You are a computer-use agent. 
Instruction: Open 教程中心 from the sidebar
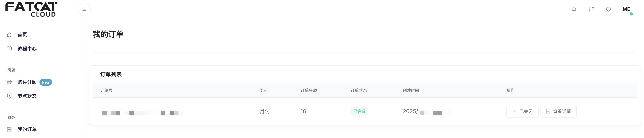pyautogui.click(x=27, y=49)
